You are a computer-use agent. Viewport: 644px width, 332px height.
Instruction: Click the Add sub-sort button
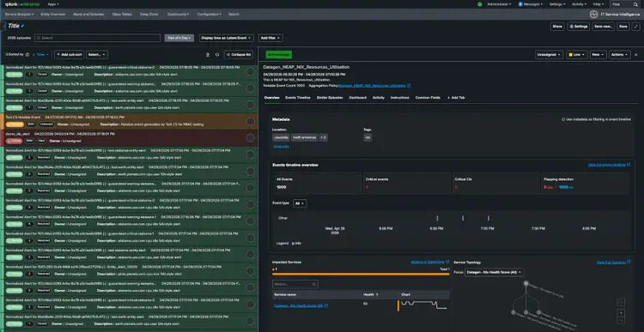pos(69,55)
